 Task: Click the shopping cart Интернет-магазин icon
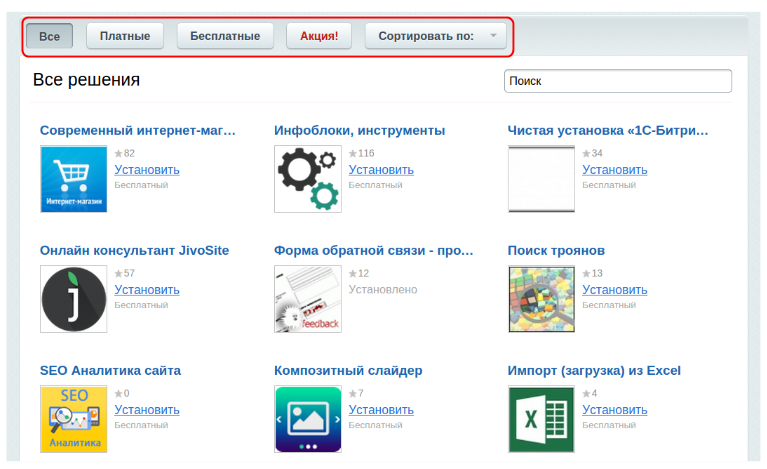click(x=74, y=179)
